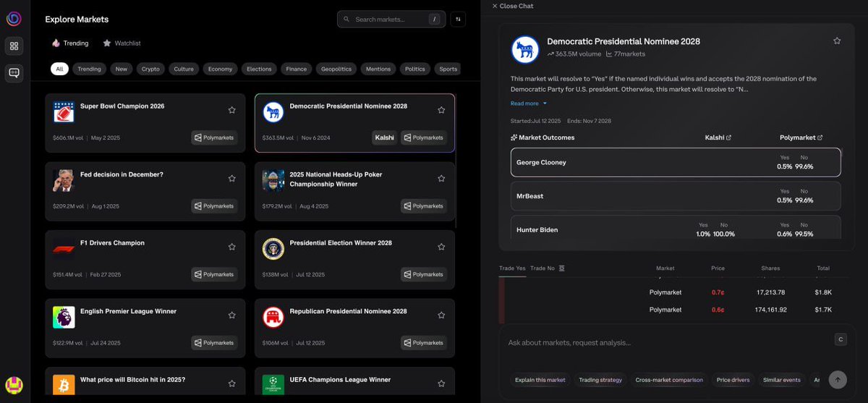Click the app logo in the sidebar
Image resolution: width=868 pixels, height=403 pixels.
[x=14, y=19]
